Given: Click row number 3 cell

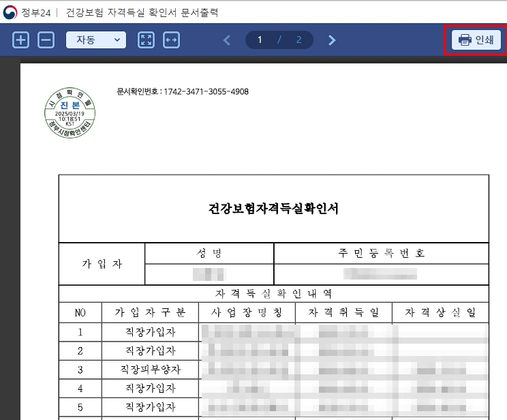Looking at the screenshot, I should [x=80, y=370].
